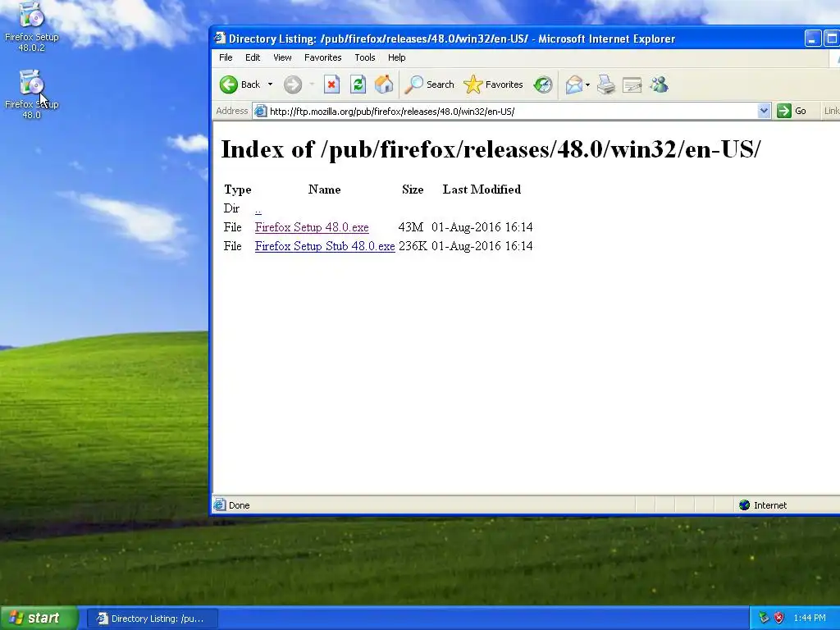Image resolution: width=840 pixels, height=630 pixels.
Task: Click the 43M size cell
Action: pyautogui.click(x=411, y=227)
